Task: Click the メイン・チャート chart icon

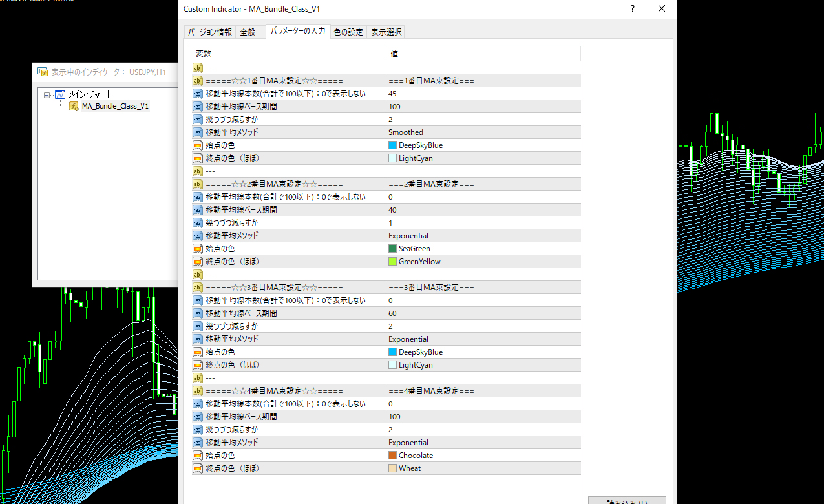Action: click(x=59, y=94)
